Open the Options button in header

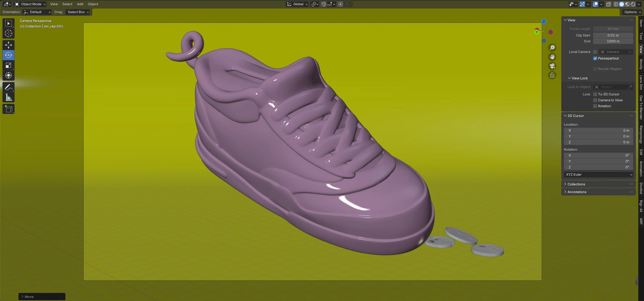[632, 12]
